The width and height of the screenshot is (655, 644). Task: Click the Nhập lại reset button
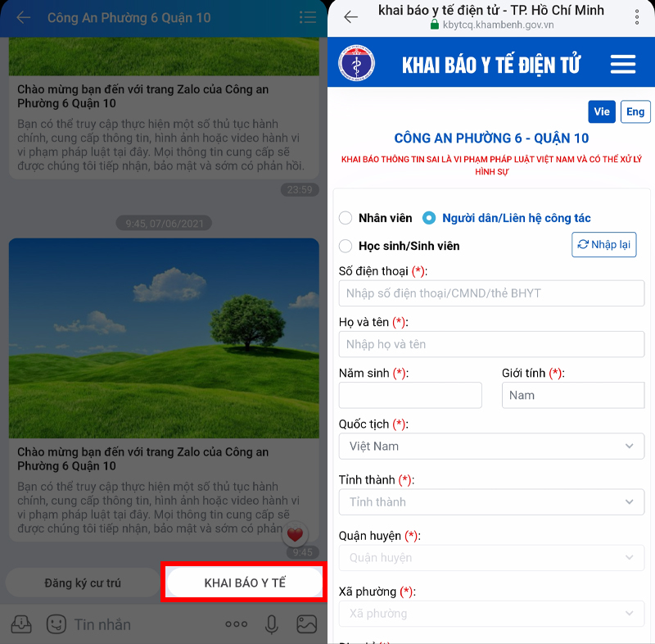[604, 244]
